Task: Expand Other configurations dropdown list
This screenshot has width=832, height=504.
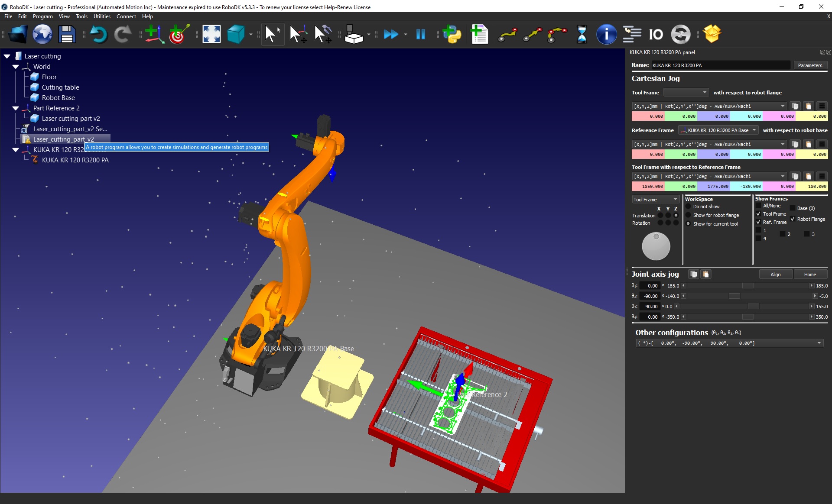Action: (819, 343)
